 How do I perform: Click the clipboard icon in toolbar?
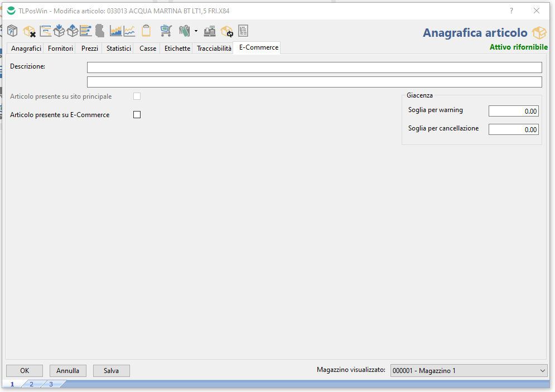(x=146, y=31)
